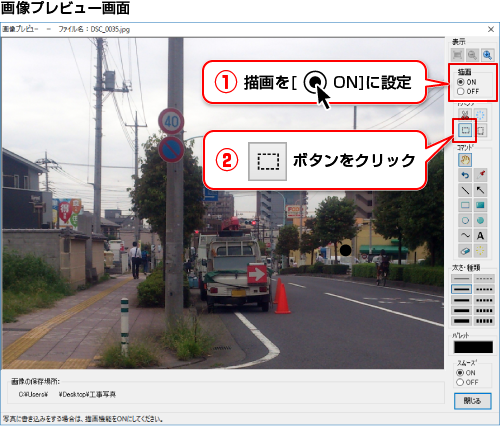Select the eyedropper color picker tool
The image size is (500, 426).
click(480, 175)
